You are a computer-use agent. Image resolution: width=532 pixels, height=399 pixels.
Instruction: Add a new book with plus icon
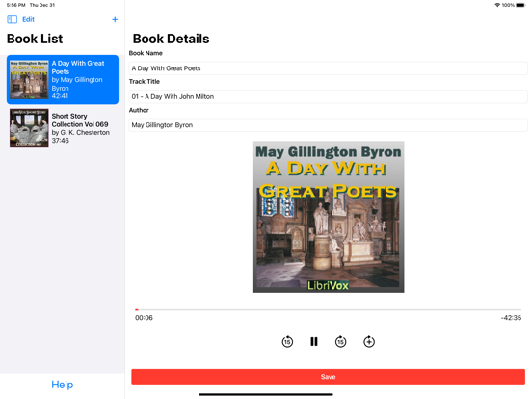(x=115, y=19)
